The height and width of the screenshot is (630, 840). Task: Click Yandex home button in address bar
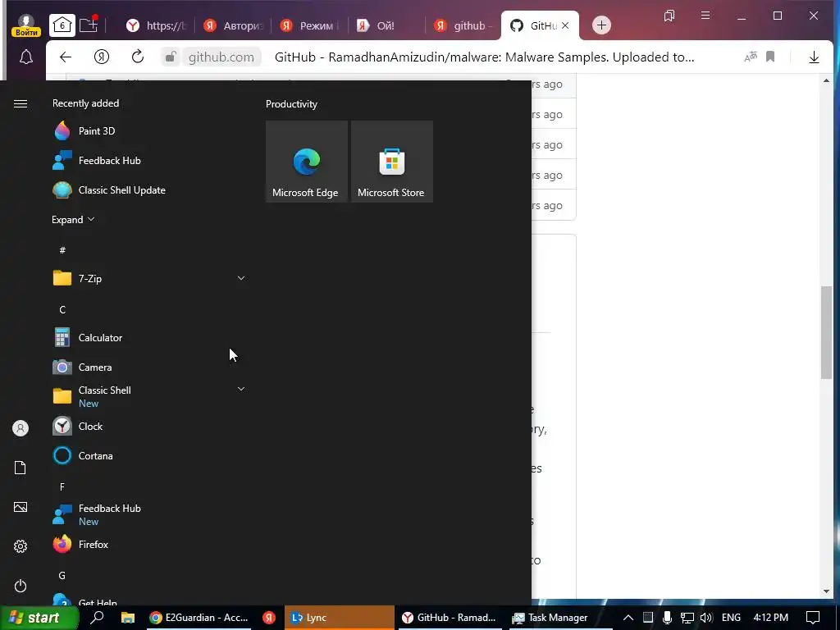coord(101,57)
